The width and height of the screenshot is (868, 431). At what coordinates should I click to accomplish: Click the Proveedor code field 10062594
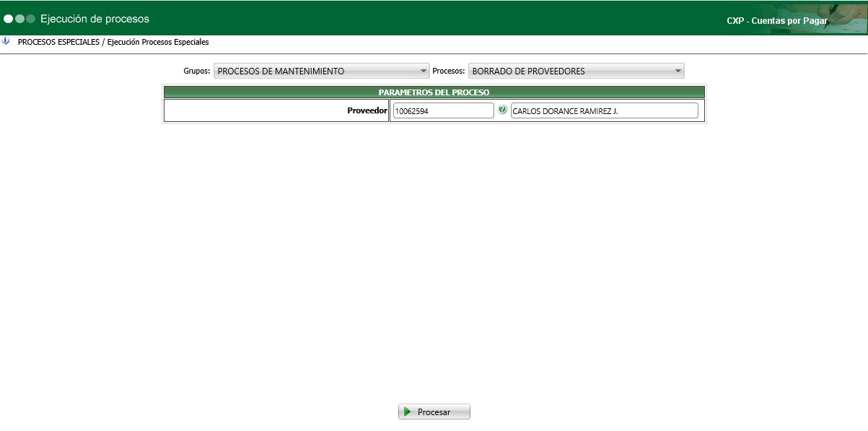(443, 110)
